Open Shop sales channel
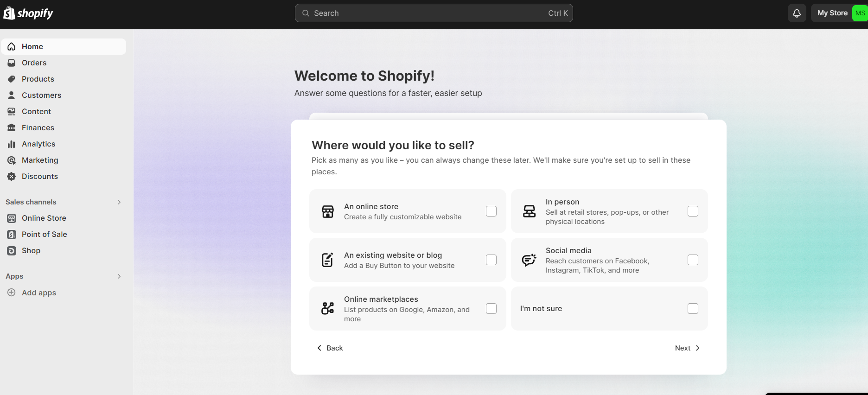The image size is (868, 395). tap(64, 251)
